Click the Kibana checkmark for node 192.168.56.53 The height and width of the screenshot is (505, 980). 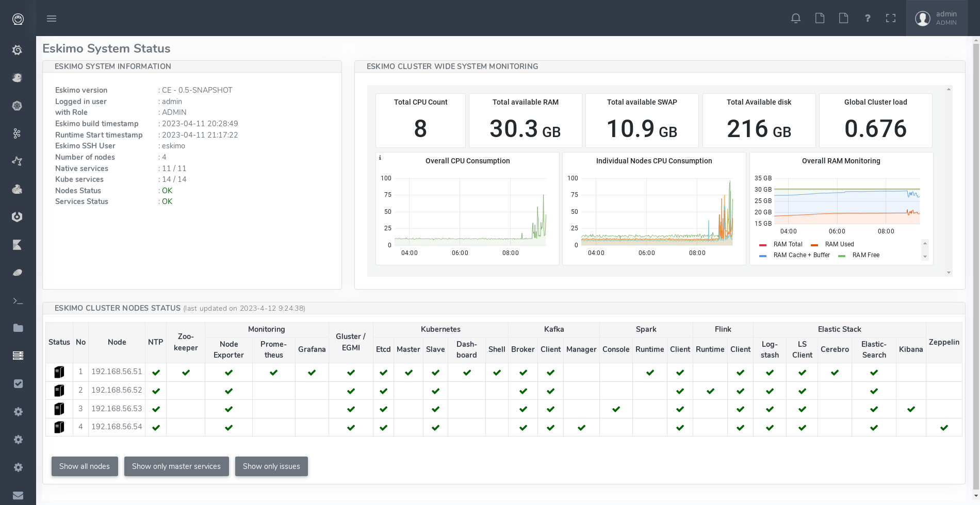click(x=911, y=409)
